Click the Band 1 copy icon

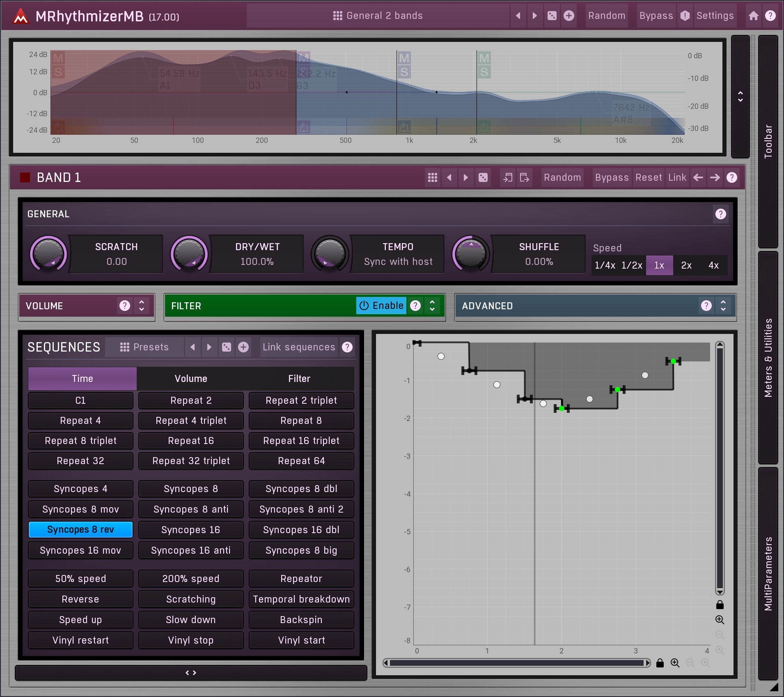pyautogui.click(x=508, y=177)
